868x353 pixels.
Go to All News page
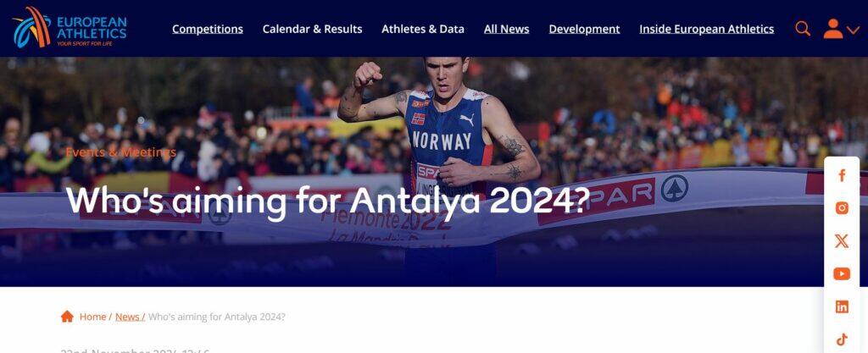[x=507, y=29]
